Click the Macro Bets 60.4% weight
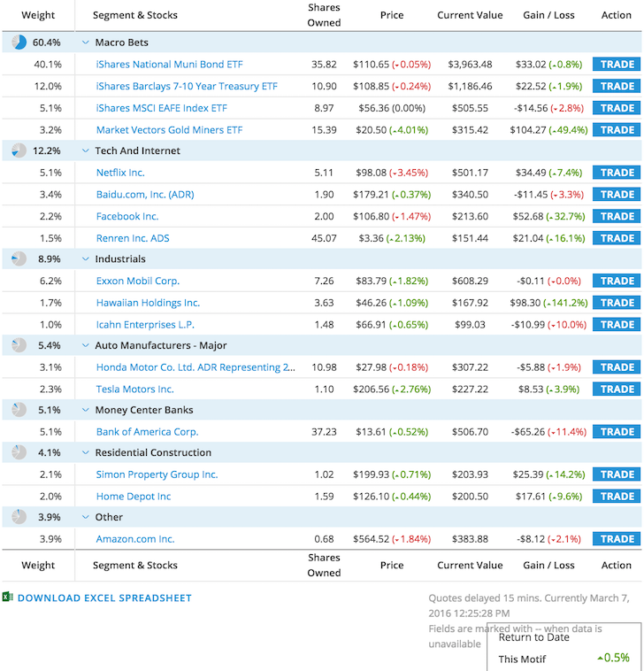Viewport: 644px width, 671px height. 47,42
